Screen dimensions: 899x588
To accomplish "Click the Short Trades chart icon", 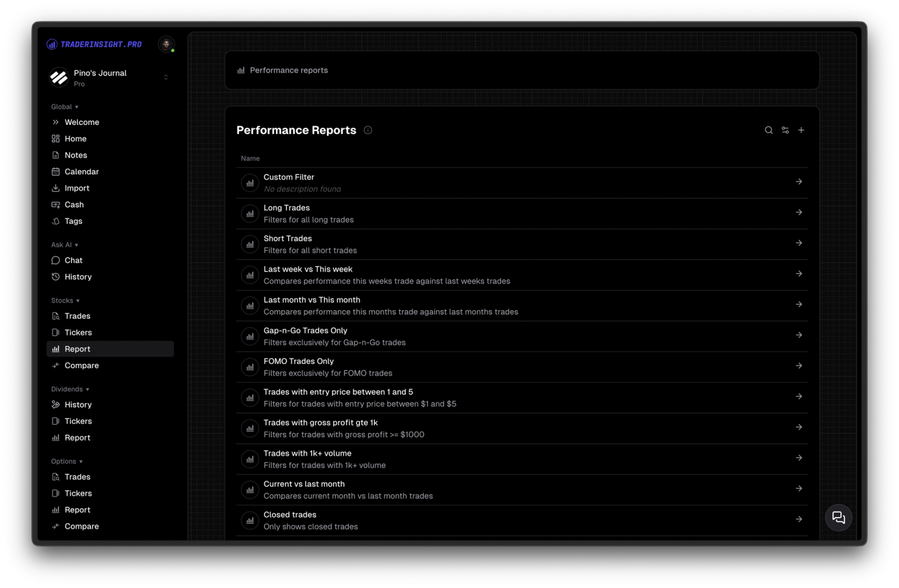I will pos(250,244).
